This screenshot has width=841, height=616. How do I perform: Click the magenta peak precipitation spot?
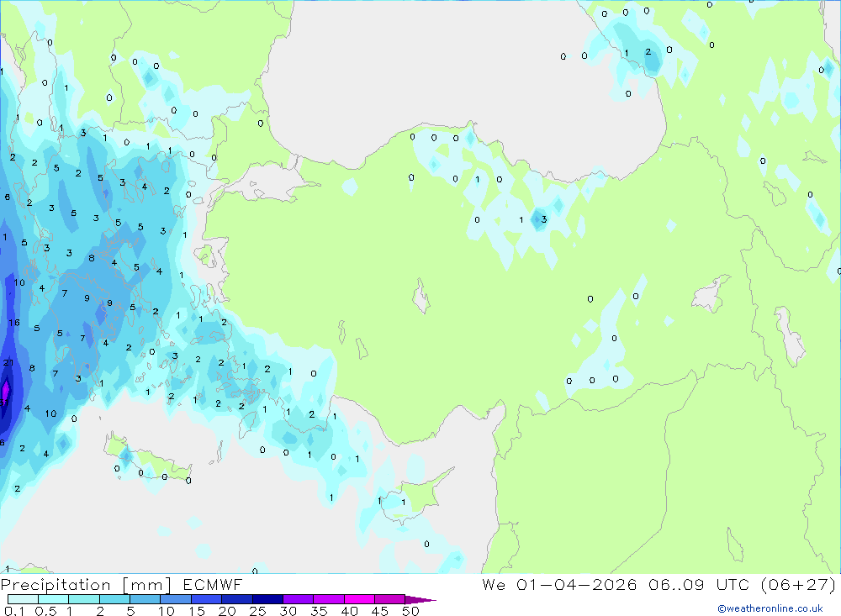click(5, 392)
